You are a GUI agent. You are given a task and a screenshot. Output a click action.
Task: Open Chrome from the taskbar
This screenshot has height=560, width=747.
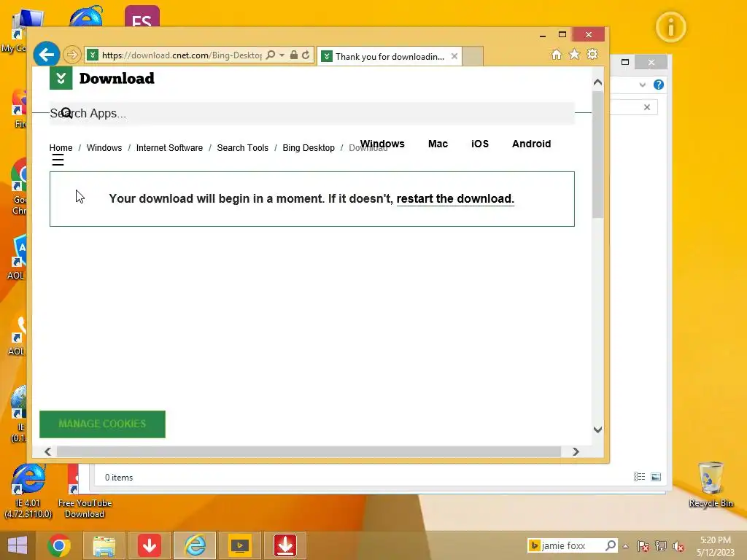[x=59, y=545]
